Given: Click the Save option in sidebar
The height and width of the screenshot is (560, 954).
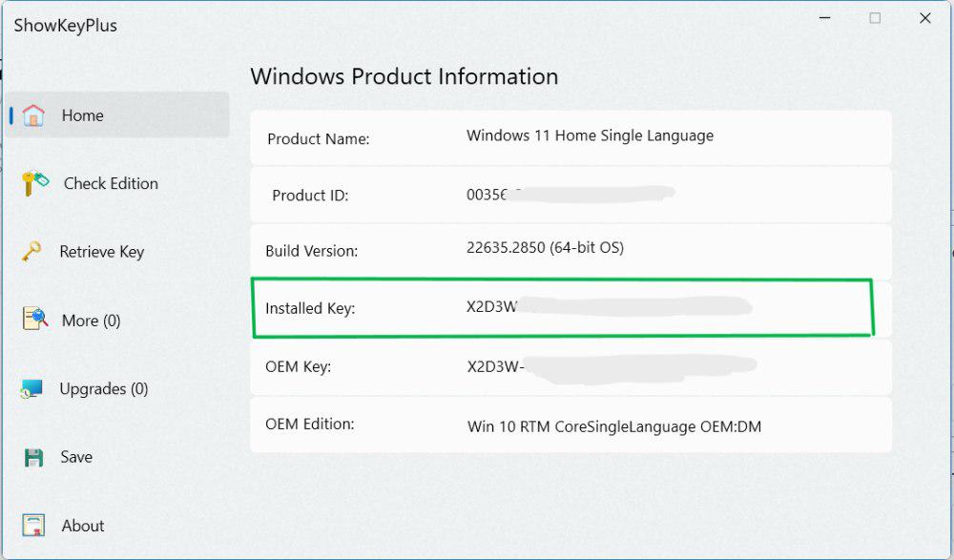Looking at the screenshot, I should pos(77,457).
